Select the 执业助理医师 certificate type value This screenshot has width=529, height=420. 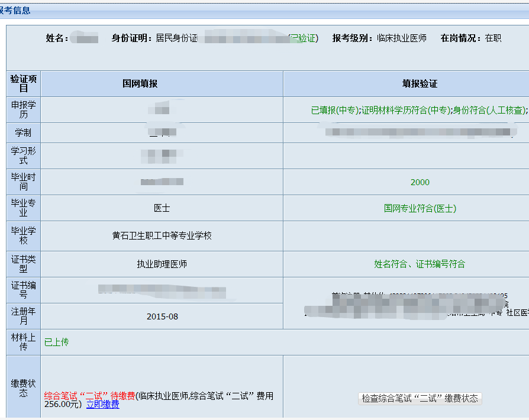[x=162, y=264]
